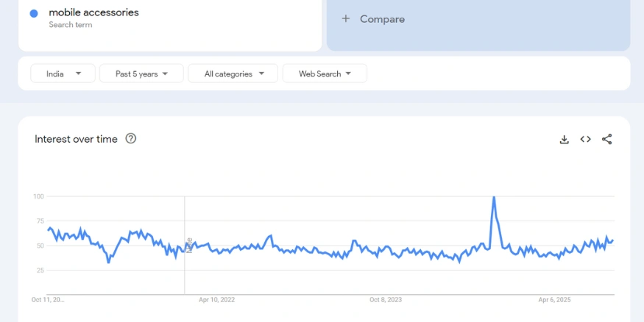Viewport: 644px width, 322px height.
Task: Click the Note marker on the chart
Action: (x=189, y=245)
